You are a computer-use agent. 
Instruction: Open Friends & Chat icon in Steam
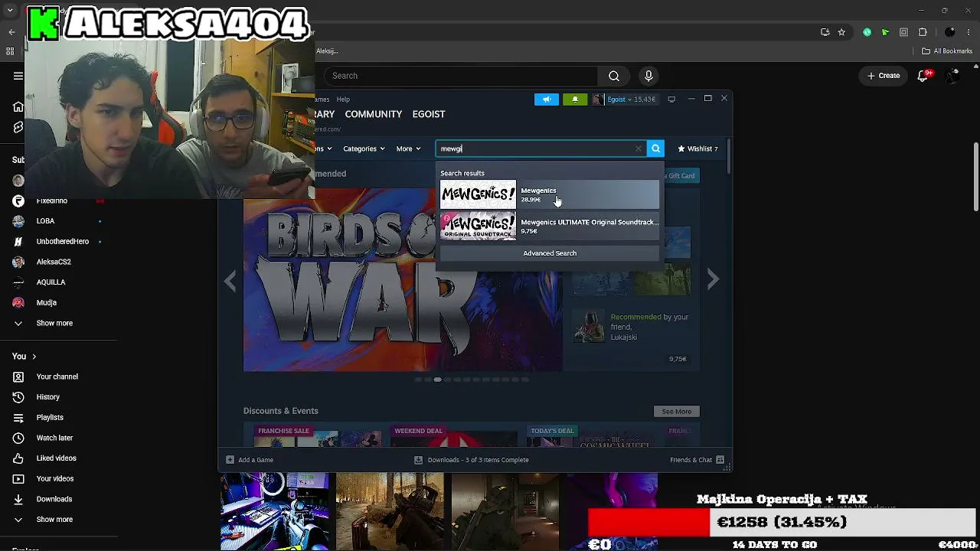click(x=720, y=460)
